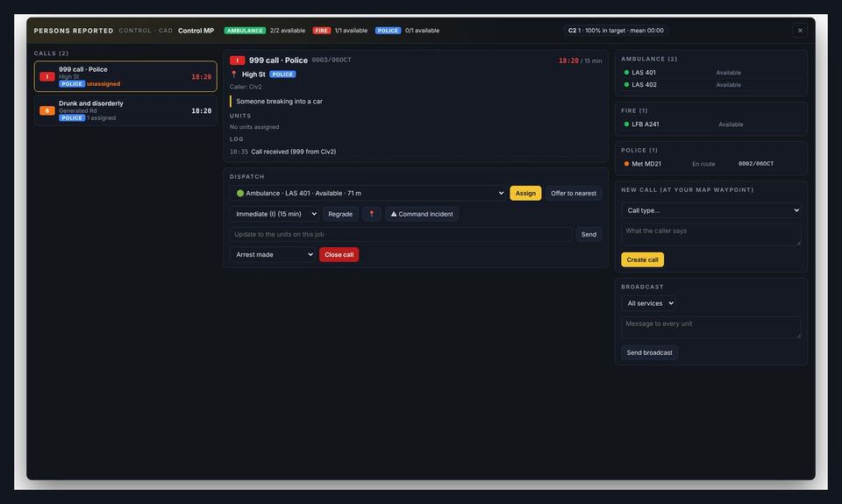Click the POLICE tag next to High St

coord(282,75)
